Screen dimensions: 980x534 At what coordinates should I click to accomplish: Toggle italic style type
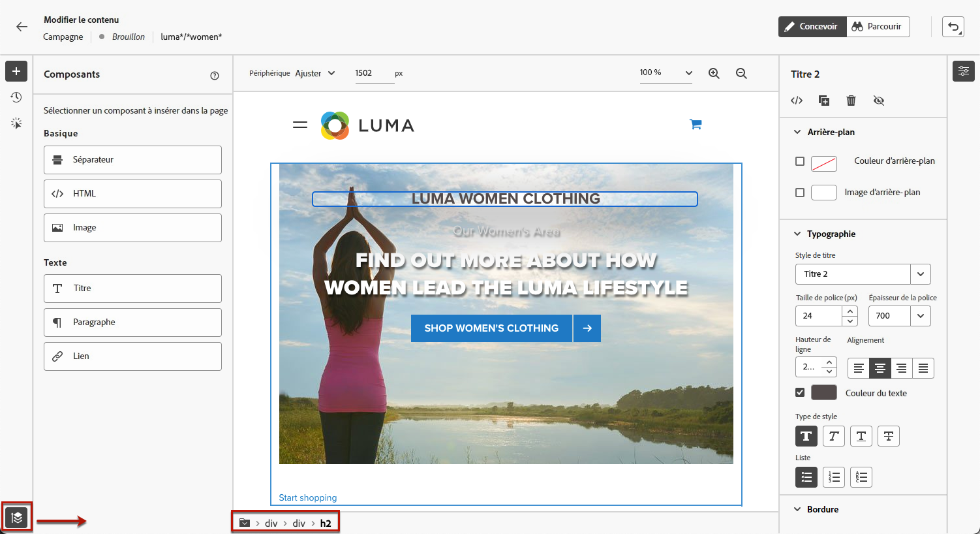point(834,436)
